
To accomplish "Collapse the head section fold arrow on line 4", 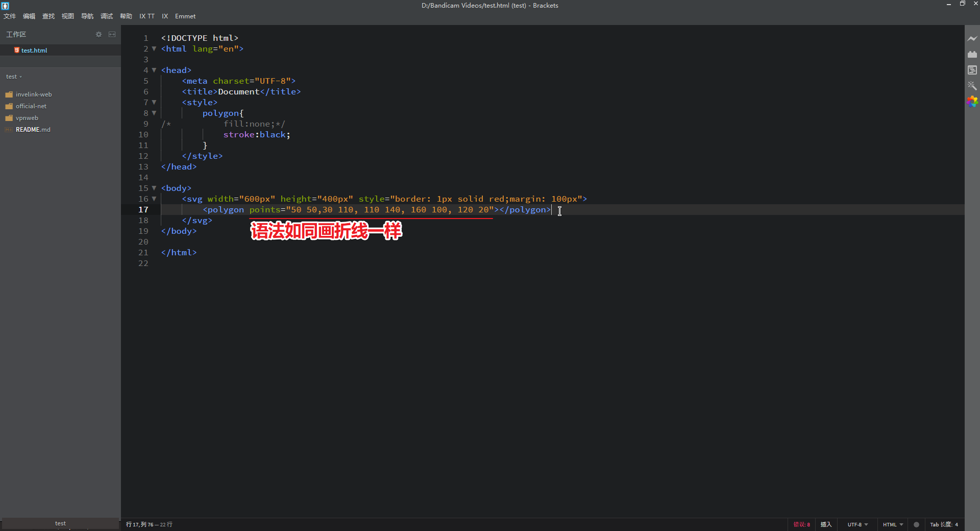I will click(154, 70).
